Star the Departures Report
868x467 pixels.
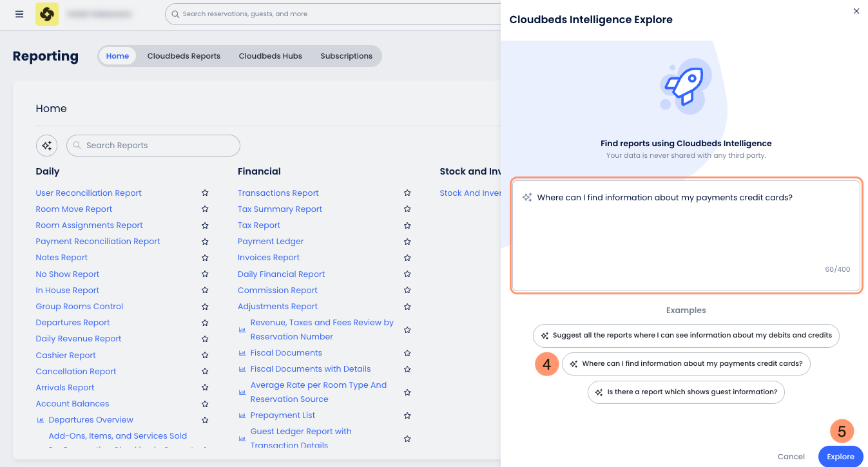205,323
